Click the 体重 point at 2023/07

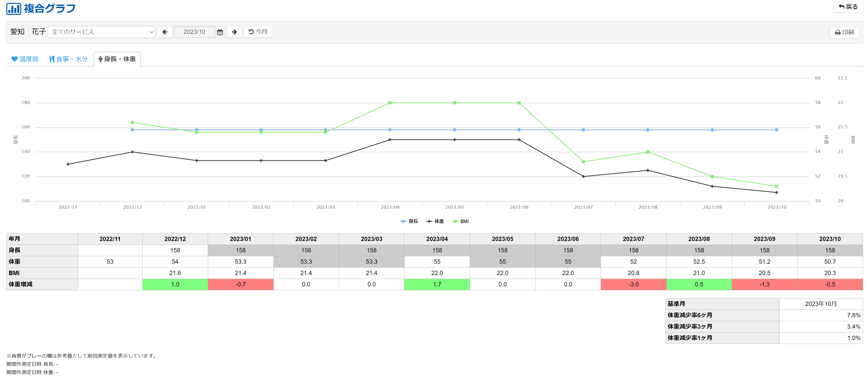[x=583, y=176]
